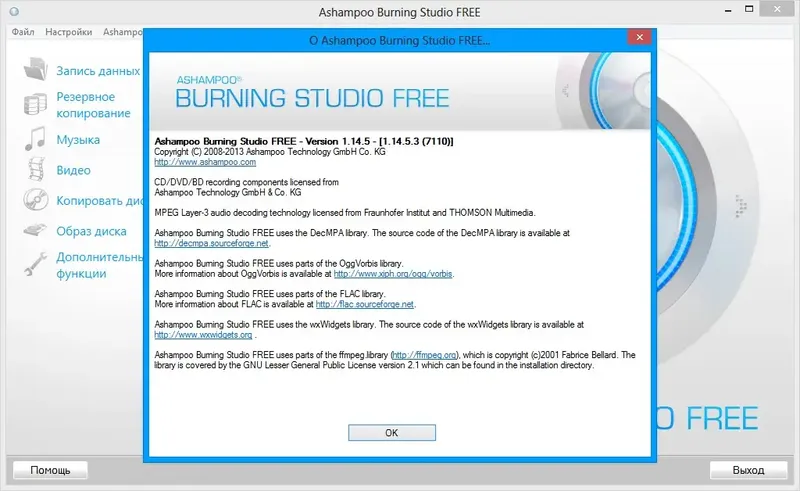This screenshot has height=491, width=800.
Task: Open the decmpa.sourceforge.net link
Action: tap(211, 243)
